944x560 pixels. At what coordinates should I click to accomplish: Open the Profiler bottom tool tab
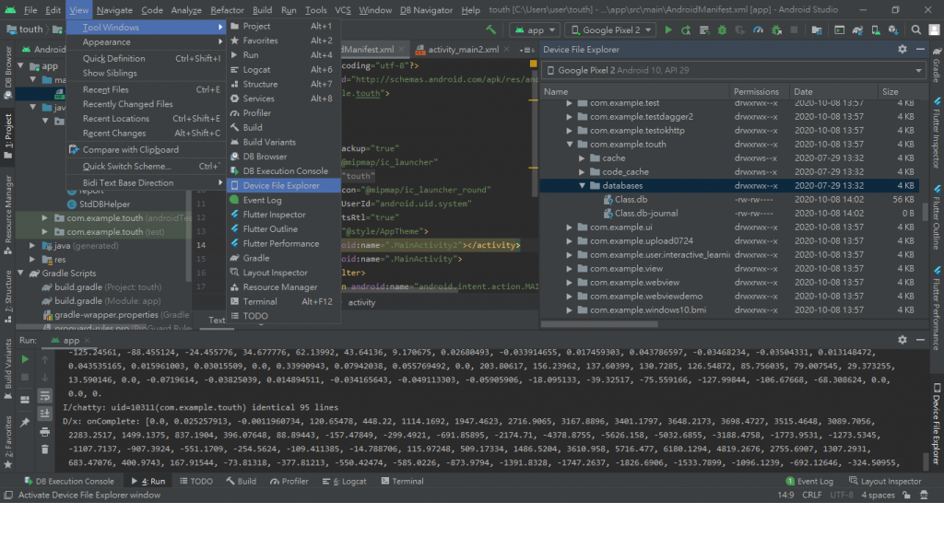point(289,481)
